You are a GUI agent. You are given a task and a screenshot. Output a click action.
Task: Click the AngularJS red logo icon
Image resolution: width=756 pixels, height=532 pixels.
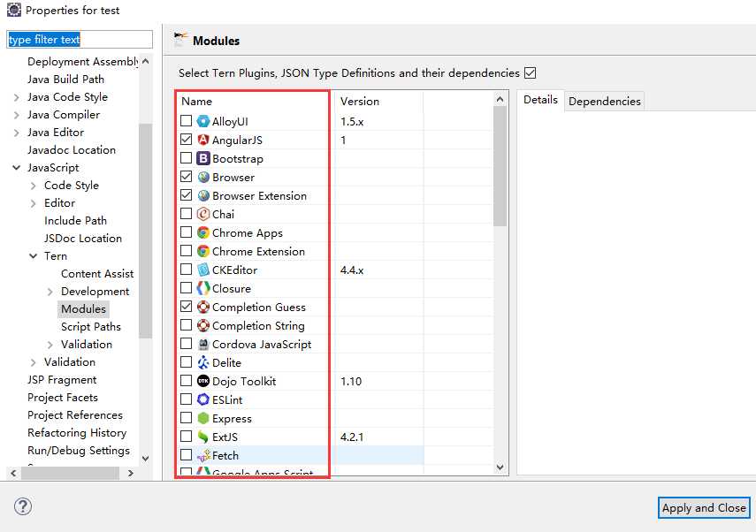pyautogui.click(x=203, y=140)
